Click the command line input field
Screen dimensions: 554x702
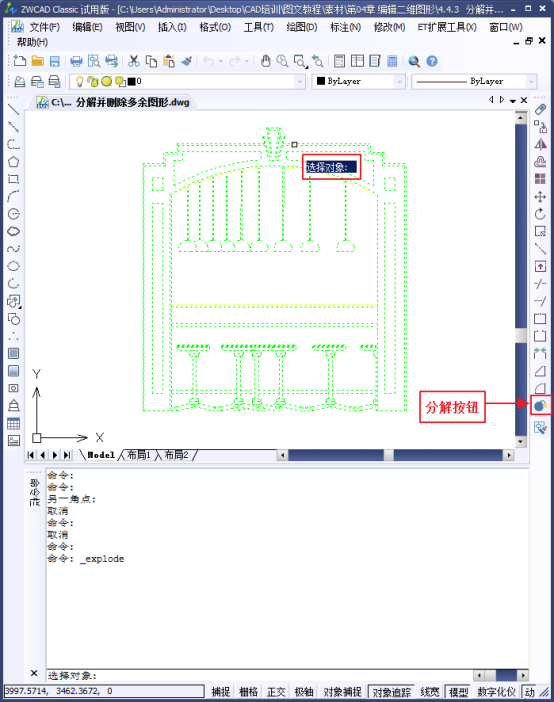coord(260,675)
